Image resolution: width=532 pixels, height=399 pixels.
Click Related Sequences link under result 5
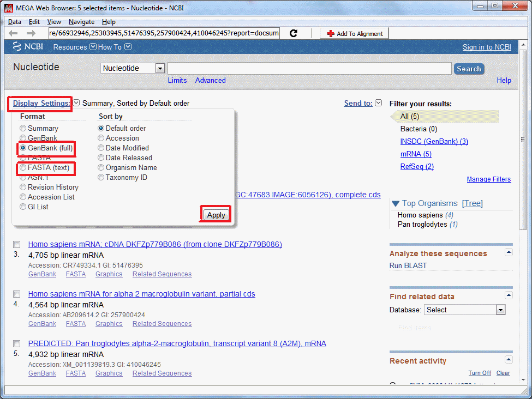click(x=162, y=373)
